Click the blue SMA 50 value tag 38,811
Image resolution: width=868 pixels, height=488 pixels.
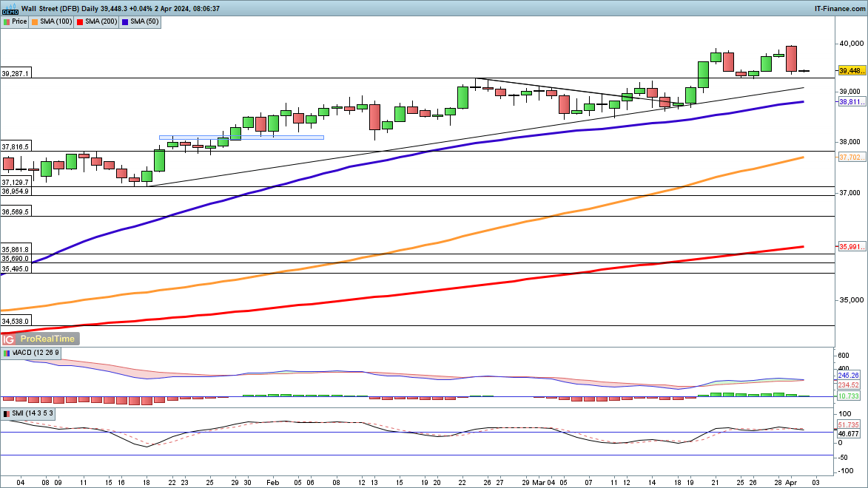852,102
